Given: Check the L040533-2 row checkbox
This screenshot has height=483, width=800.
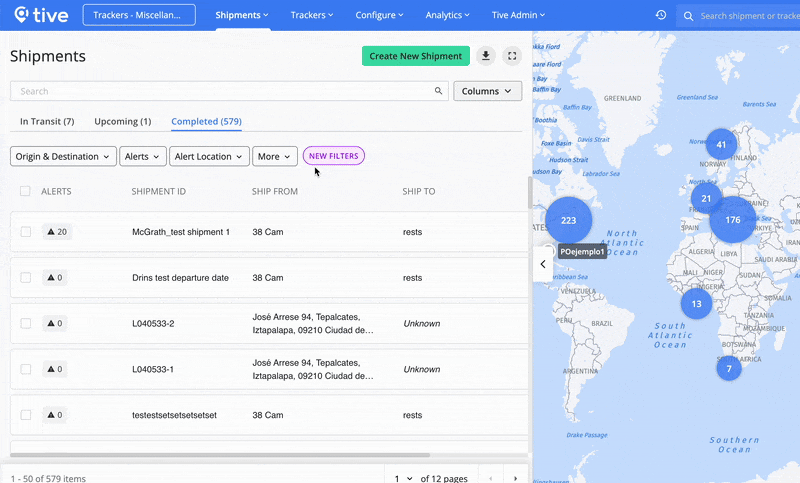Looking at the screenshot, I should pos(26,323).
